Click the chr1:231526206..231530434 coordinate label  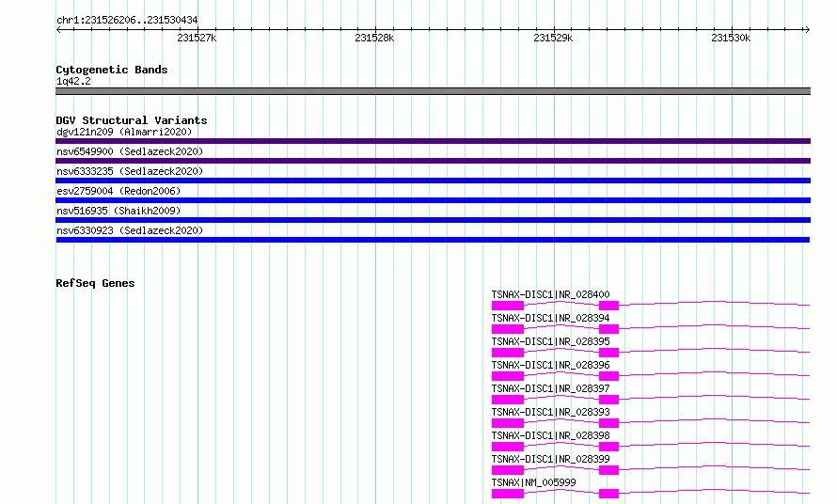click(x=127, y=20)
